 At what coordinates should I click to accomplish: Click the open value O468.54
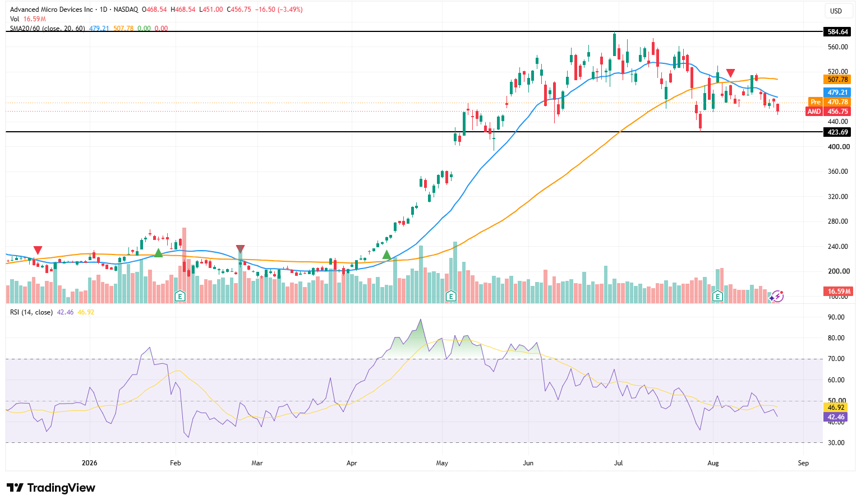[154, 10]
